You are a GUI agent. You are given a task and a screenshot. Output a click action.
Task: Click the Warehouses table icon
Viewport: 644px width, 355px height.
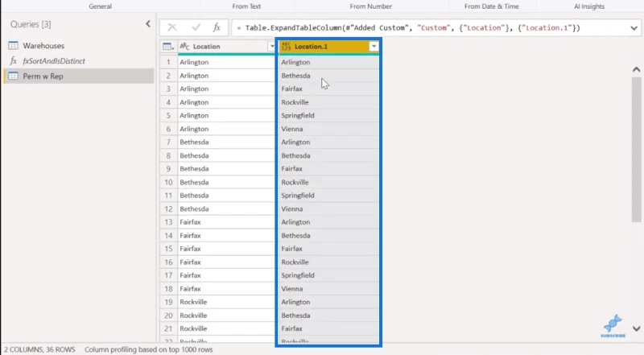point(13,45)
